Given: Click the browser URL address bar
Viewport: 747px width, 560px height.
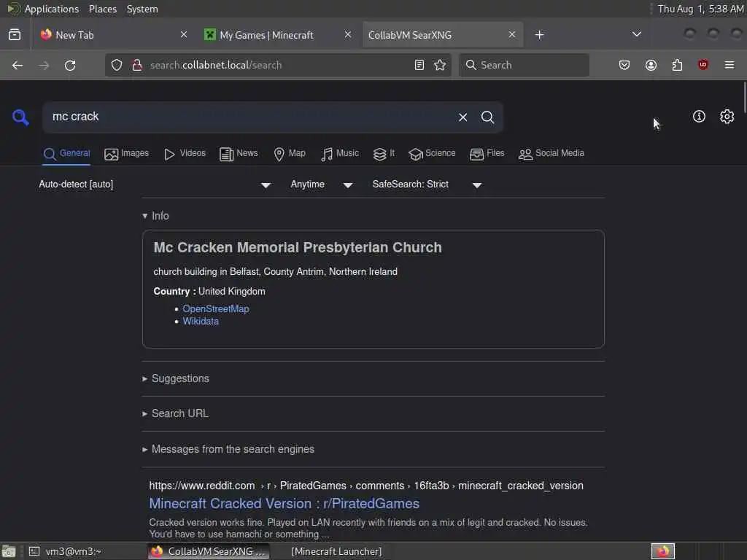Looking at the screenshot, I should click(x=278, y=65).
